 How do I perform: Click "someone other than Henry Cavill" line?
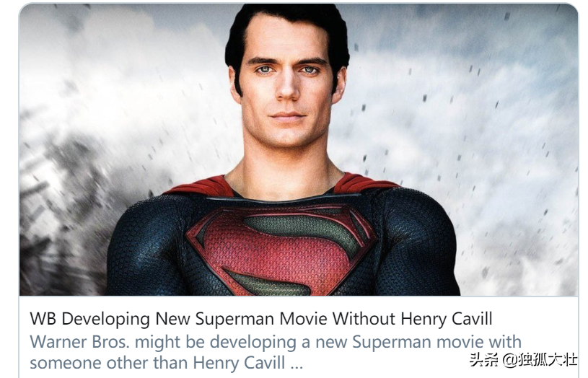pos(157,363)
